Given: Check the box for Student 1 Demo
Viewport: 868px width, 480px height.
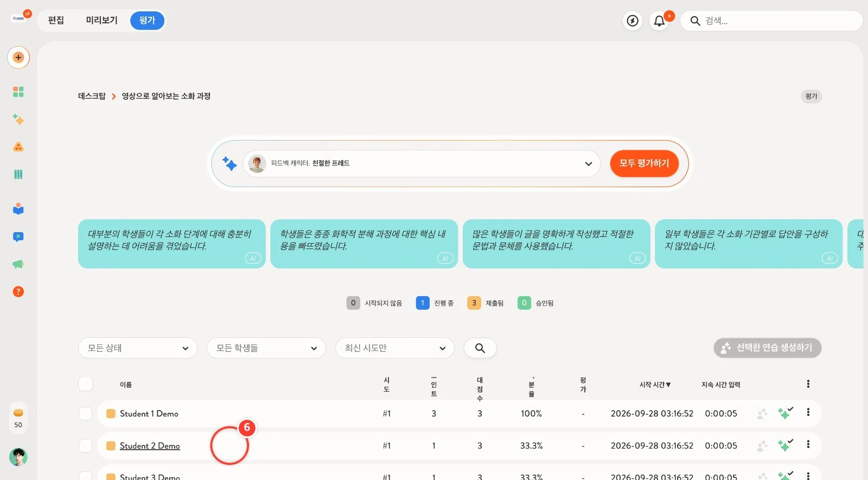Looking at the screenshot, I should coord(86,413).
